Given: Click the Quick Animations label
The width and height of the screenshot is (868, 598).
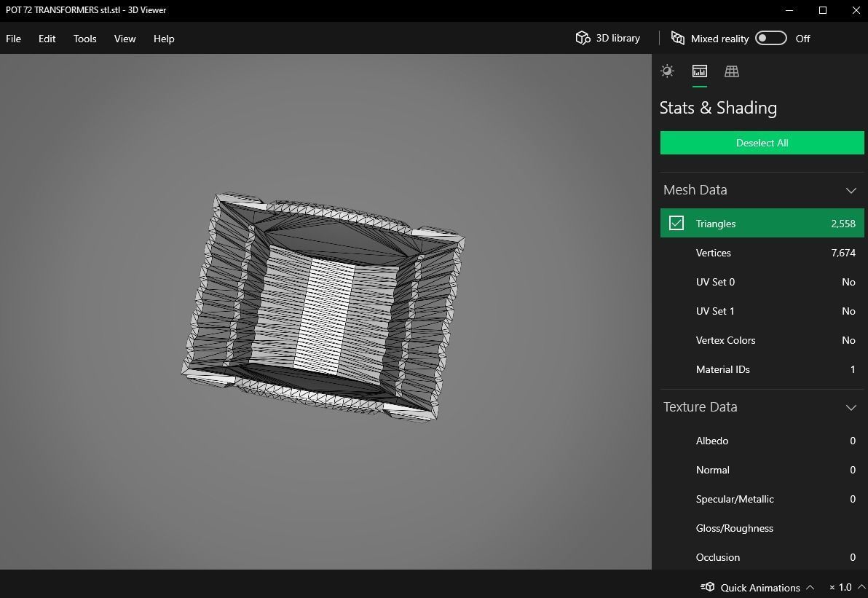Looking at the screenshot, I should (x=760, y=588).
